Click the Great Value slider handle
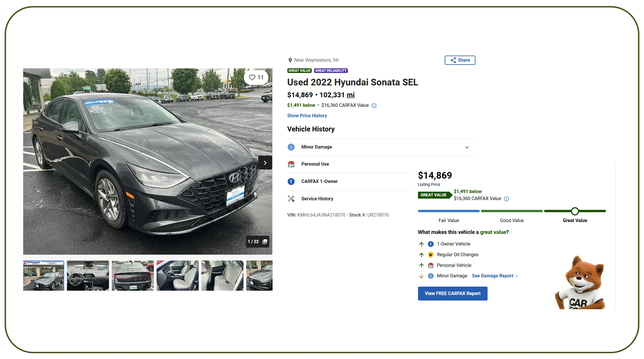This screenshot has height=359, width=644. tap(575, 211)
